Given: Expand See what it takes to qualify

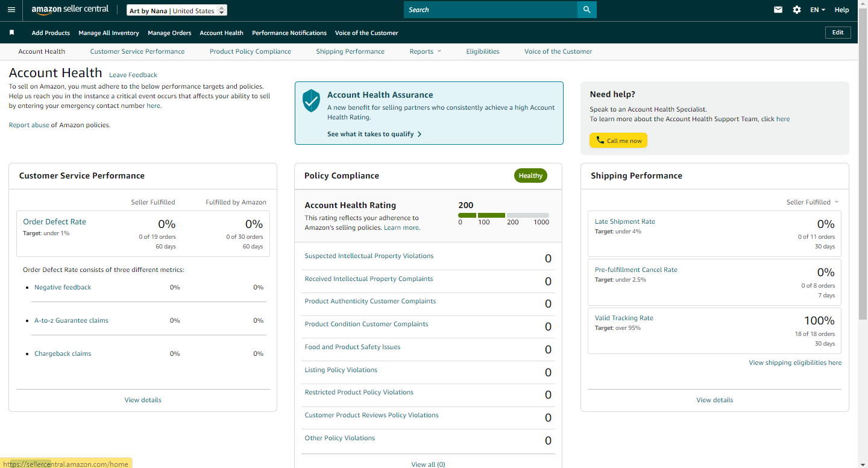Looking at the screenshot, I should [x=374, y=134].
